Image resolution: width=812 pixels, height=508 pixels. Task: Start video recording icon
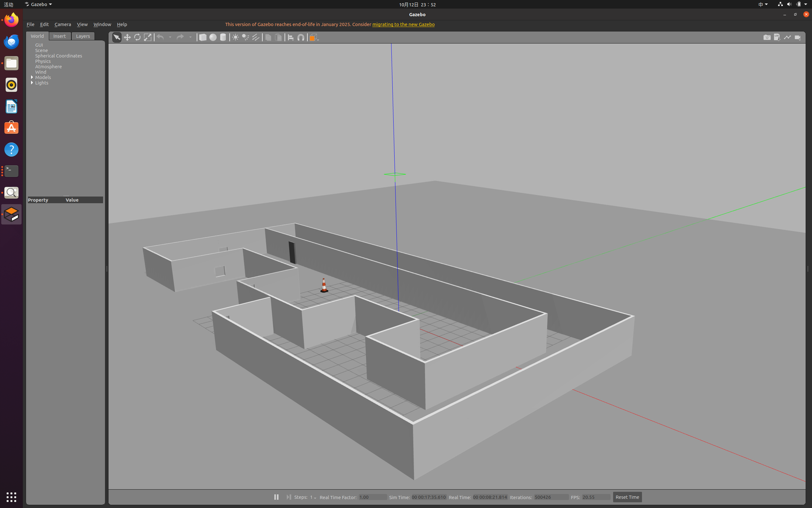(798, 37)
